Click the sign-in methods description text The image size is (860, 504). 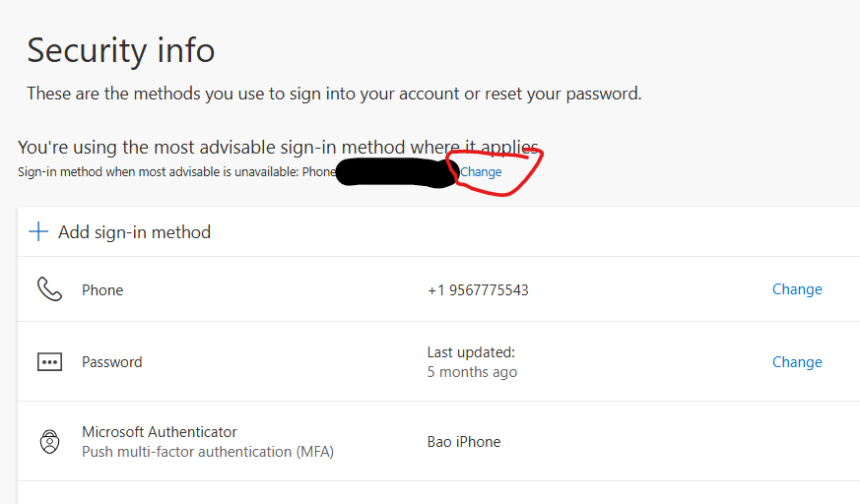pyautogui.click(x=334, y=94)
